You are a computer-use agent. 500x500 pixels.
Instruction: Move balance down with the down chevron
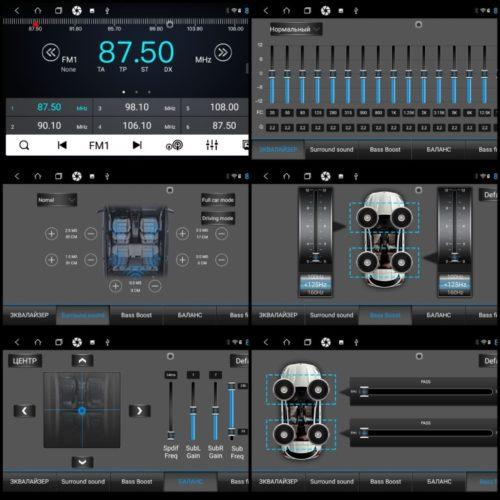pyautogui.click(x=82, y=462)
